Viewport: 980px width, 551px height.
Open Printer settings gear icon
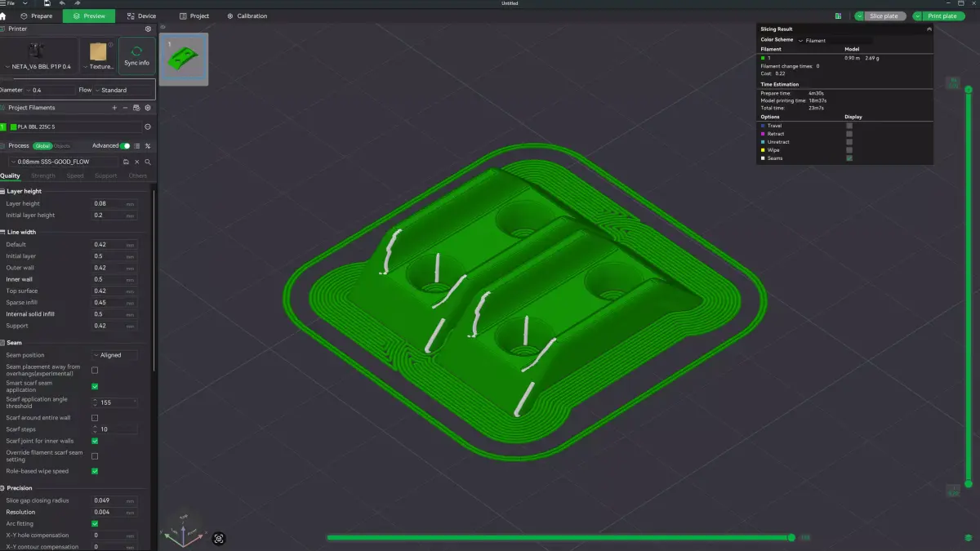coord(148,29)
